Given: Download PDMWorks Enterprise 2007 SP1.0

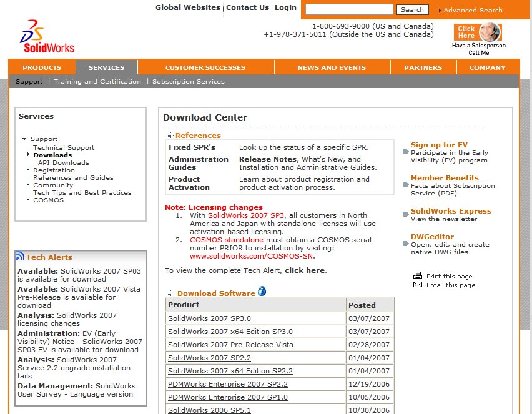Looking at the screenshot, I should [228, 397].
